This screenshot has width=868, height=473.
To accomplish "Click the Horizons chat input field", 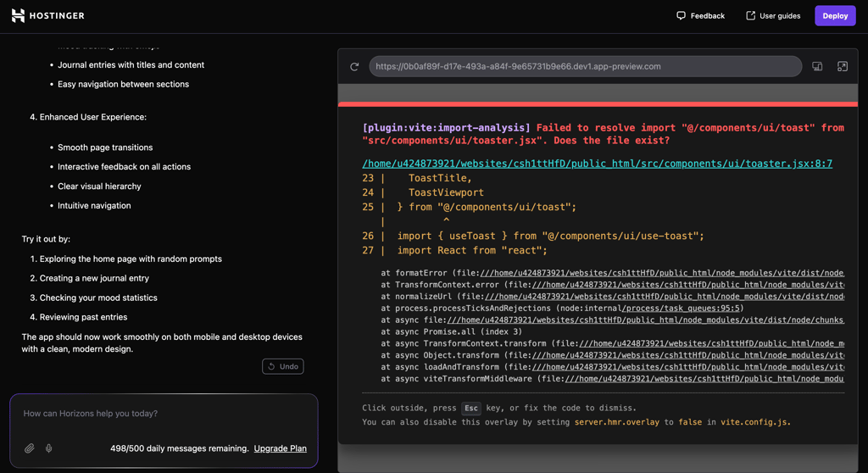I will (164, 413).
